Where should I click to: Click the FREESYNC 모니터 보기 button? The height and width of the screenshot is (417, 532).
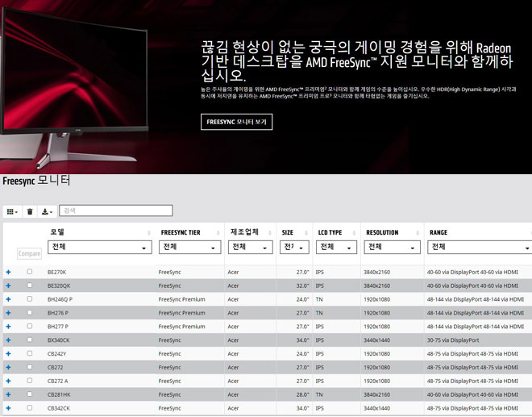[x=236, y=122]
